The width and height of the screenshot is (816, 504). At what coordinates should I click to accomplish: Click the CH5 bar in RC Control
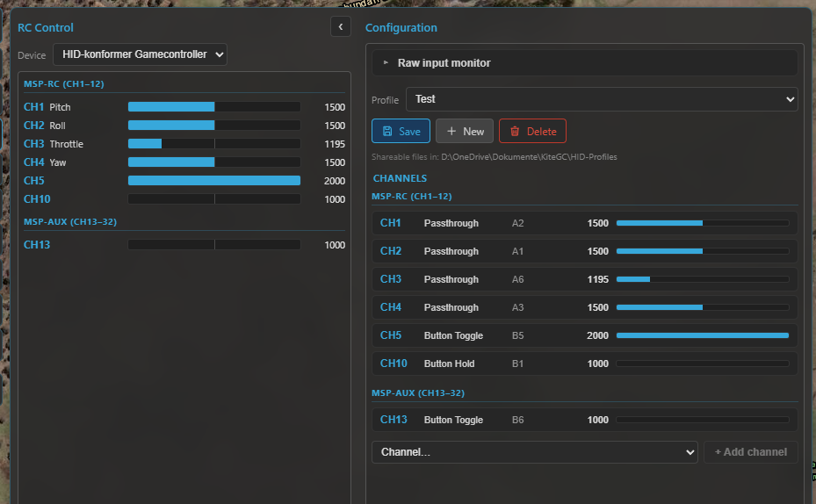214,181
